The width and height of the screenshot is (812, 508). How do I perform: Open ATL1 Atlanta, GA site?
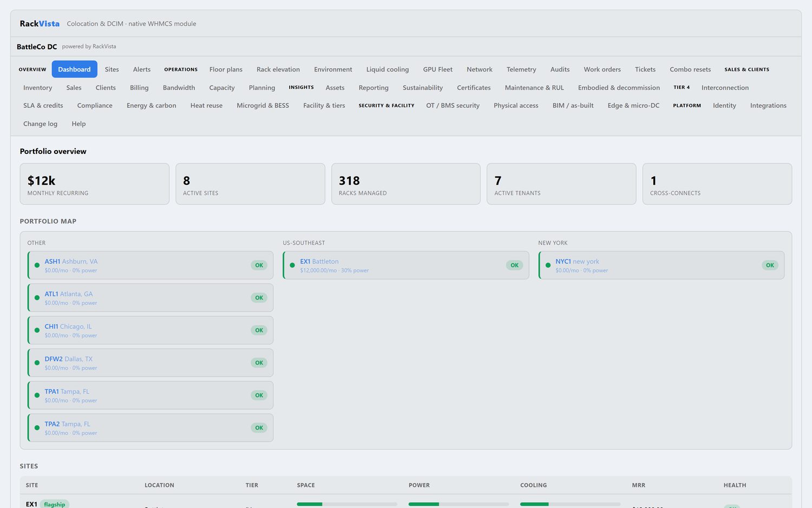(x=150, y=298)
